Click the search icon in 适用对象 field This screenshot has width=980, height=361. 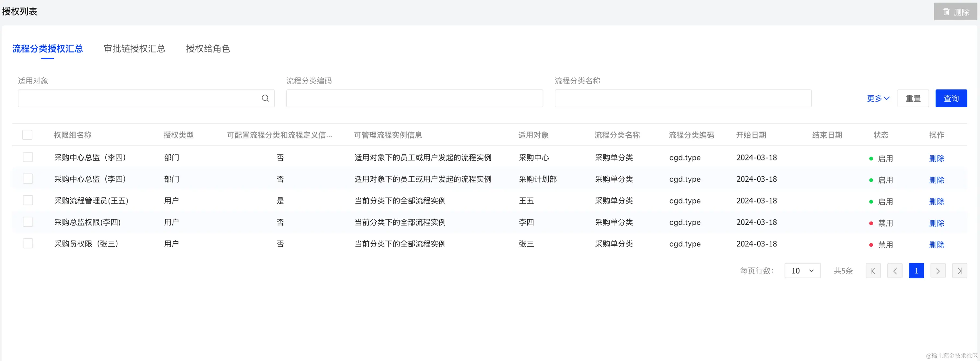tap(265, 99)
